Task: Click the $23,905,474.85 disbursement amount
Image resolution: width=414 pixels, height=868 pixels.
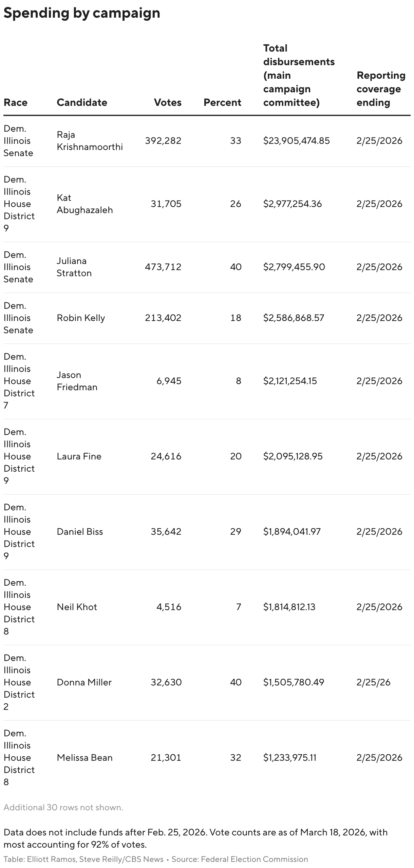Action: click(x=296, y=141)
